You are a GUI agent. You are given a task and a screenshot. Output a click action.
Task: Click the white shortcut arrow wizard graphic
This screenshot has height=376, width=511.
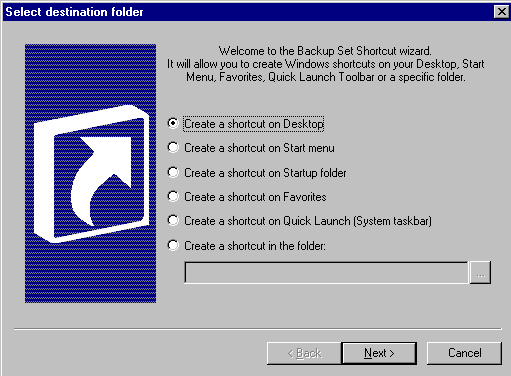[90, 173]
